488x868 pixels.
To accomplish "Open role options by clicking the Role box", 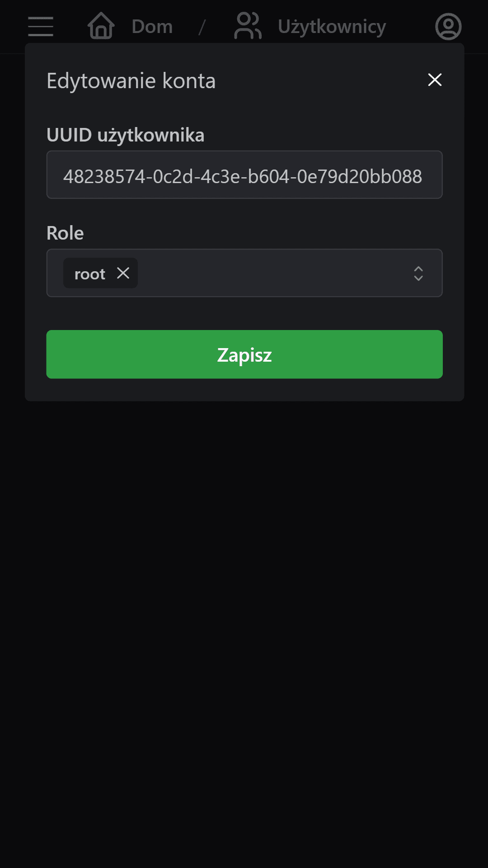I will coord(271,273).
